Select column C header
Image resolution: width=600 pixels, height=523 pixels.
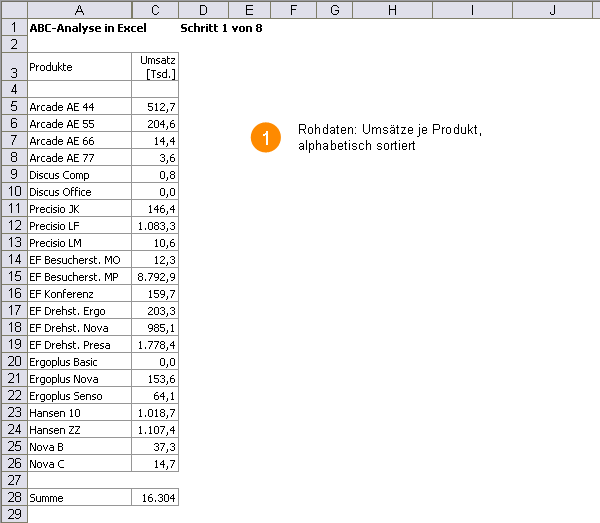pyautogui.click(x=155, y=10)
